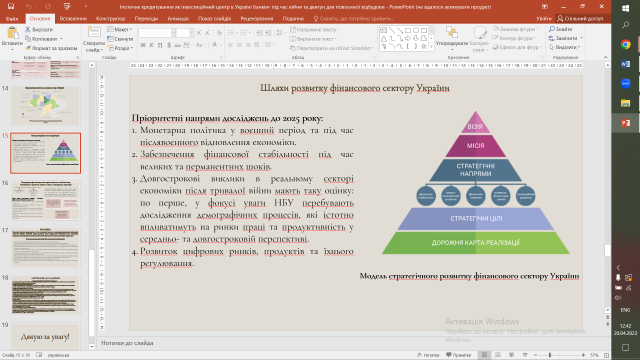Screen dimensions: 640x360
Task: Click the Save icon in the title bar
Action: click(x=11, y=6)
